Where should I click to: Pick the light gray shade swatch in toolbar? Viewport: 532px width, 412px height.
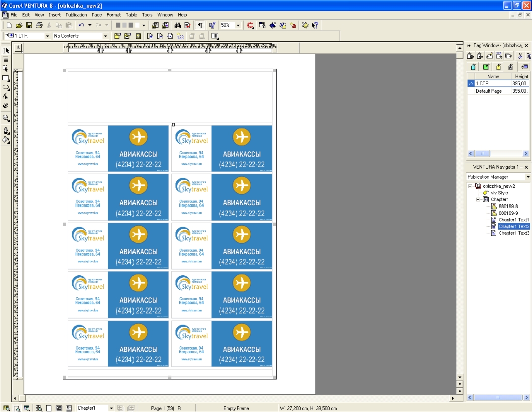[x=124, y=25]
